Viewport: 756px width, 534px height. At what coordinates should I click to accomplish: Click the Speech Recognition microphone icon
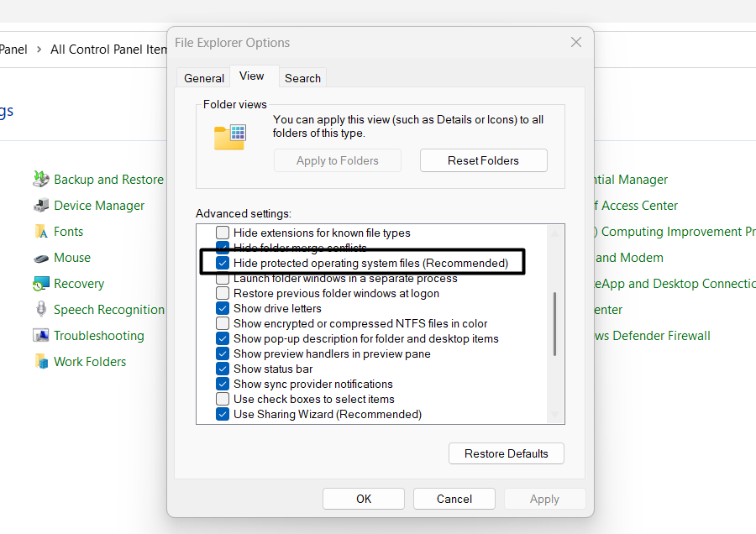pos(41,309)
